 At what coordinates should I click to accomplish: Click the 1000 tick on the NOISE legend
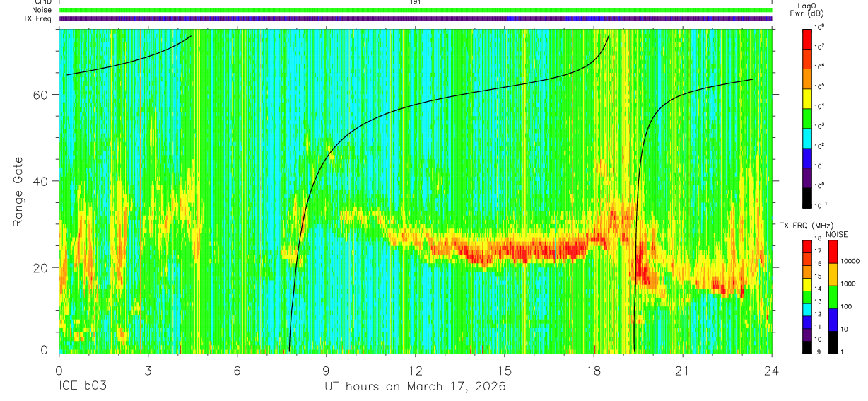point(849,284)
